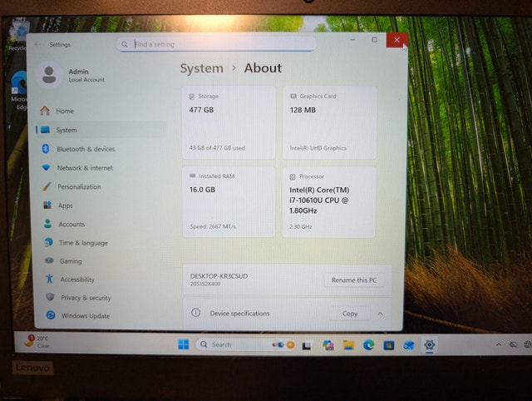Image resolution: width=532 pixels, height=401 pixels.
Task: Minimize the Settings window
Action: click(352, 40)
